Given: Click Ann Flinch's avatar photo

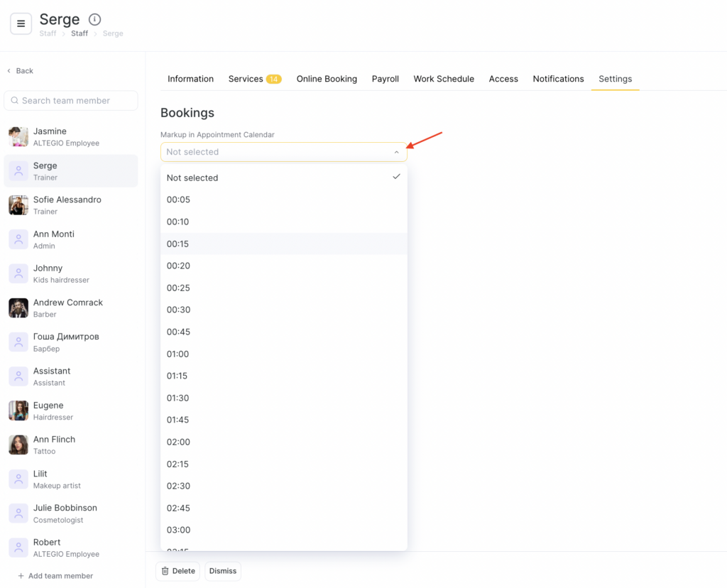Looking at the screenshot, I should (18, 445).
